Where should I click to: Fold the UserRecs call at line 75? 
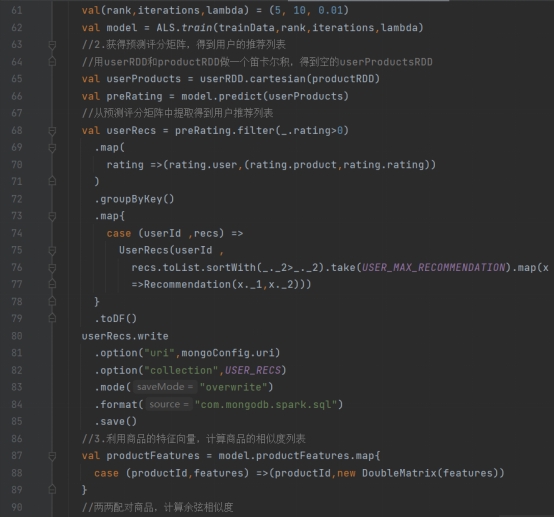[x=52, y=251]
